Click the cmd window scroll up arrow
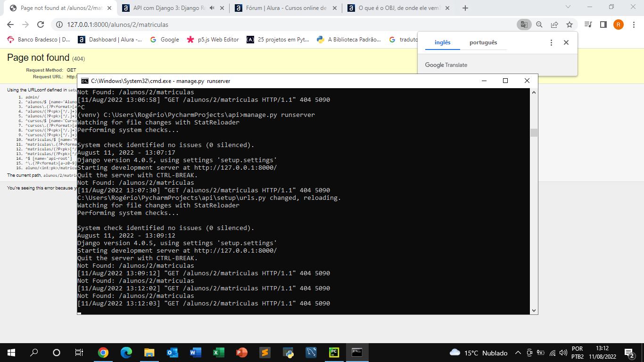Viewport: 644px width, 362px height. pos(534,92)
